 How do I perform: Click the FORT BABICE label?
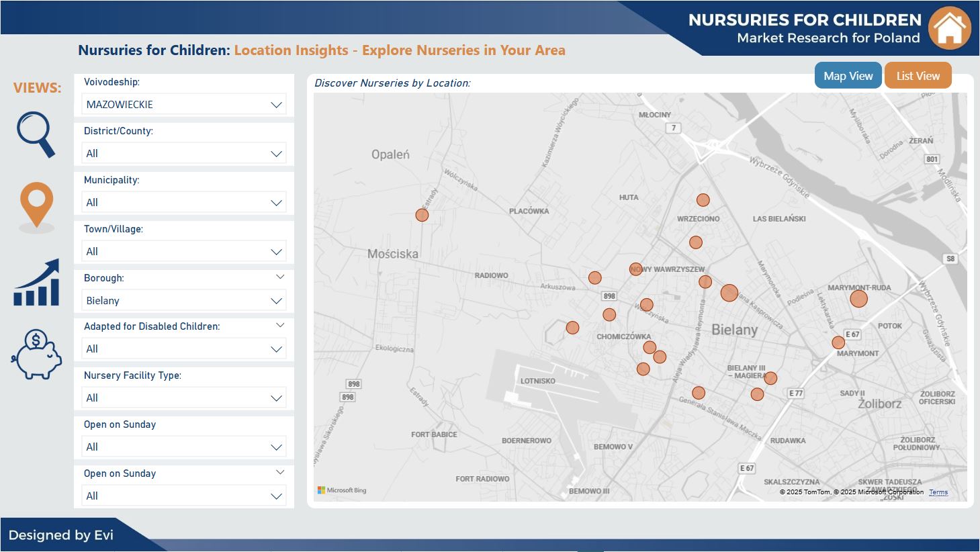434,434
